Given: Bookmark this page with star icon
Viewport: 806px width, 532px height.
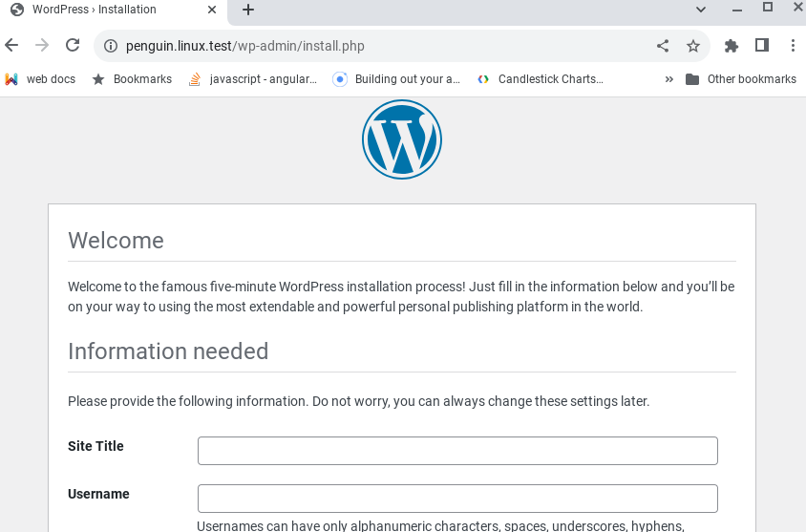Looking at the screenshot, I should click(693, 46).
